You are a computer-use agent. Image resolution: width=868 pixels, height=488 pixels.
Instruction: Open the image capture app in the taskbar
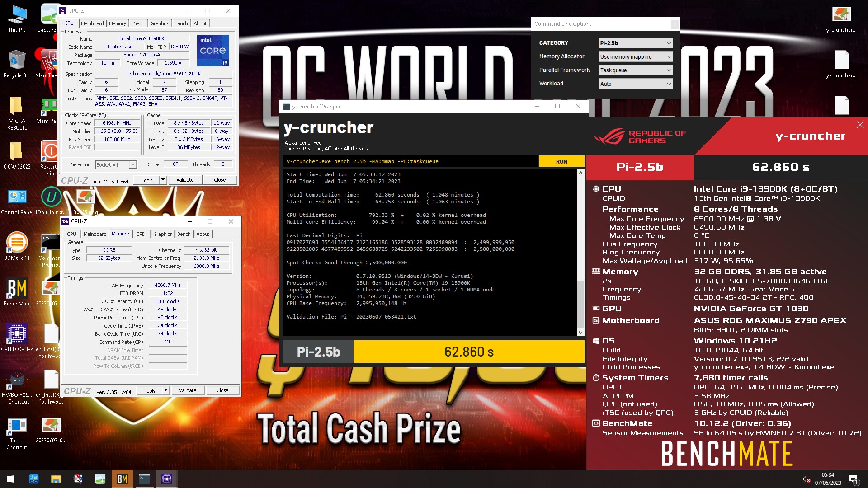[x=100, y=479]
